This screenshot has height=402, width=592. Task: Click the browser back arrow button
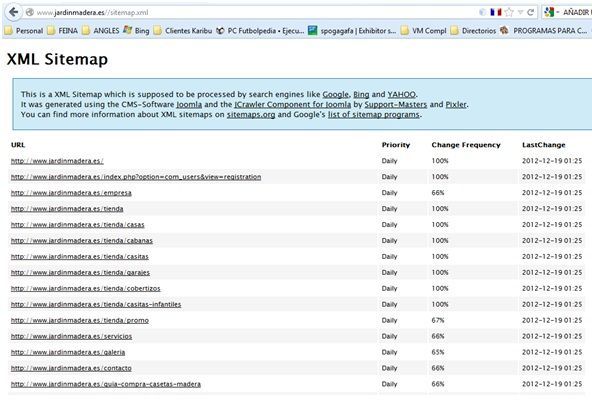(x=13, y=12)
